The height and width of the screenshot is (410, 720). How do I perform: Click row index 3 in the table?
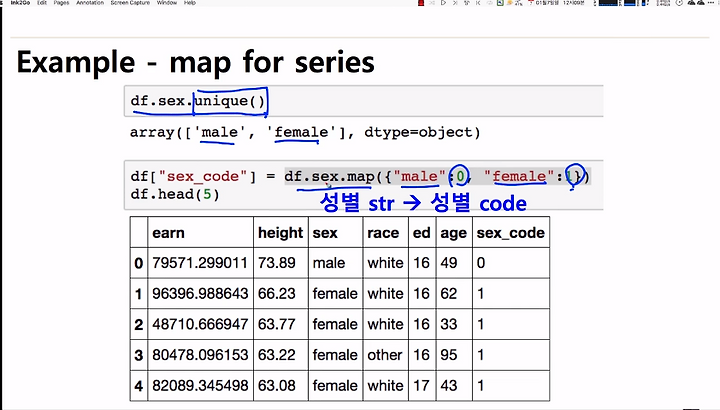[139, 355]
